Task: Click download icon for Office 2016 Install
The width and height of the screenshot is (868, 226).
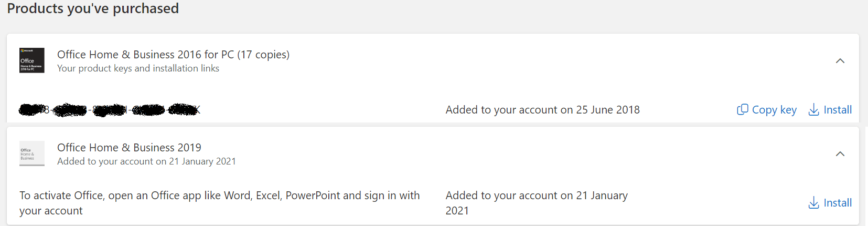Action: [x=813, y=109]
